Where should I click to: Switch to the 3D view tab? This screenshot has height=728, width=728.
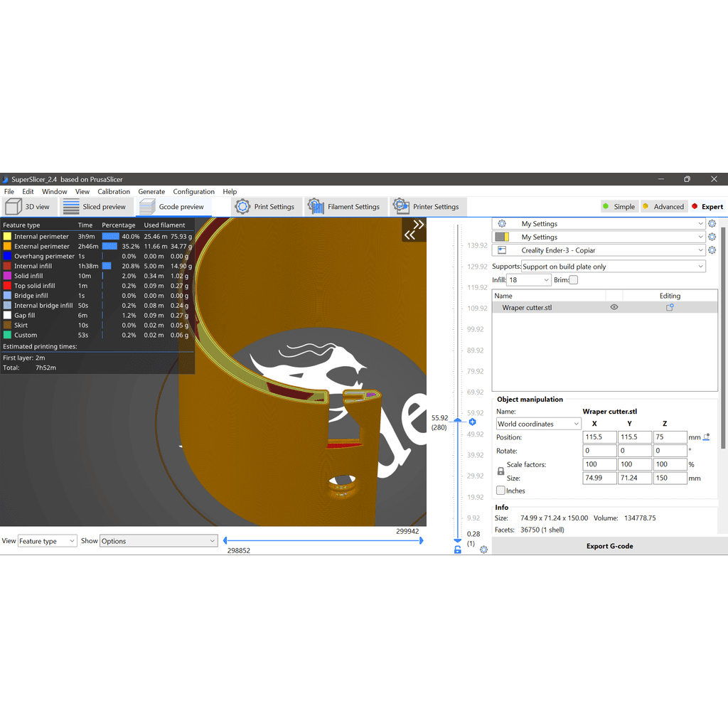pos(30,207)
